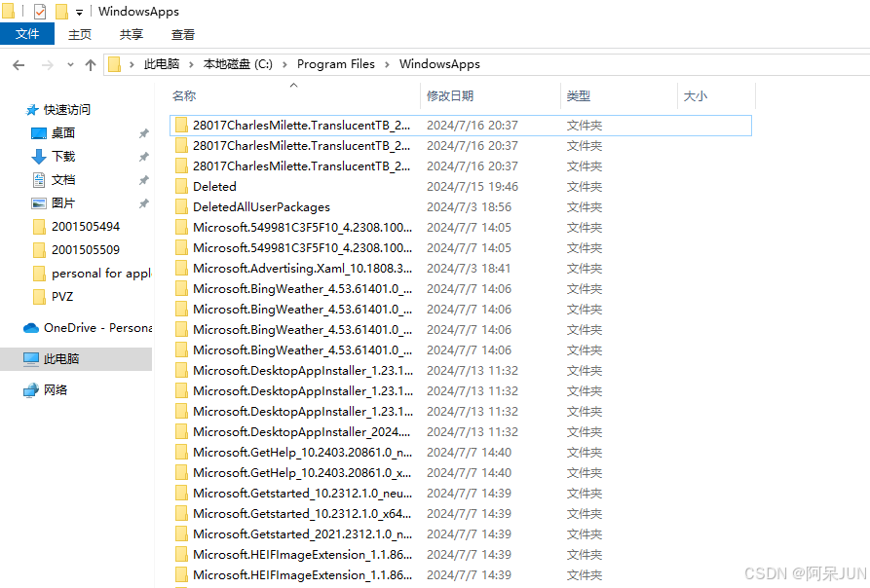
Task: Click the pin icon next to 桌面
Action: [144, 133]
